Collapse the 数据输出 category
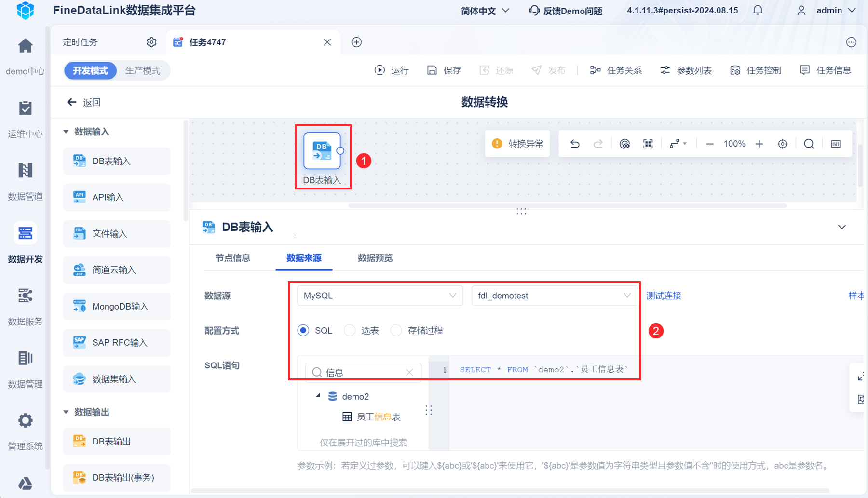This screenshot has height=498, width=868. [66, 412]
